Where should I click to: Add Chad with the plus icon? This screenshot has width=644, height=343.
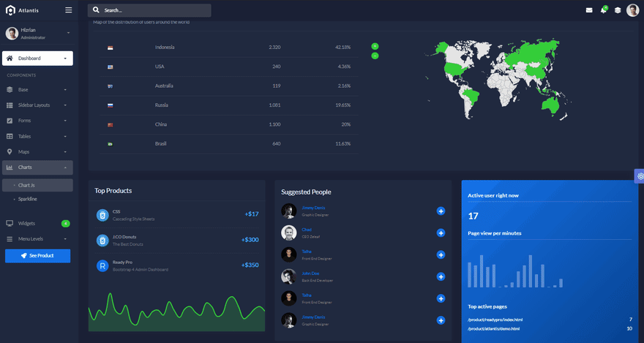point(441,233)
